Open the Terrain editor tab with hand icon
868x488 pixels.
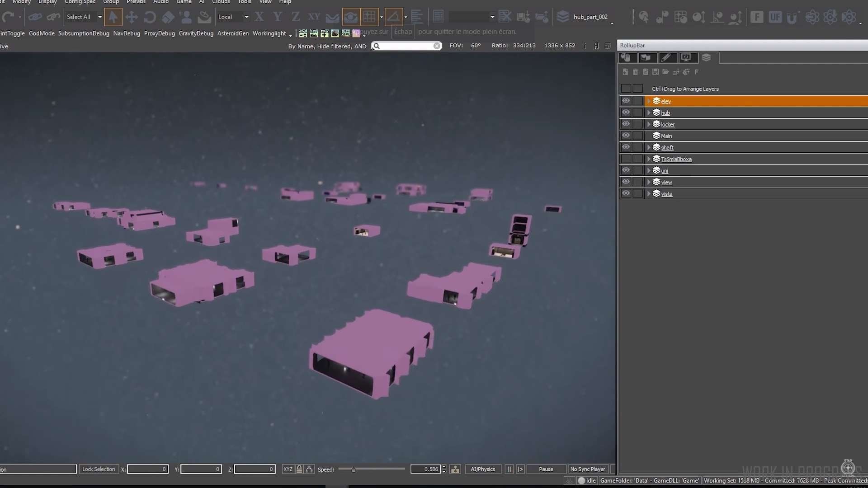(626, 57)
